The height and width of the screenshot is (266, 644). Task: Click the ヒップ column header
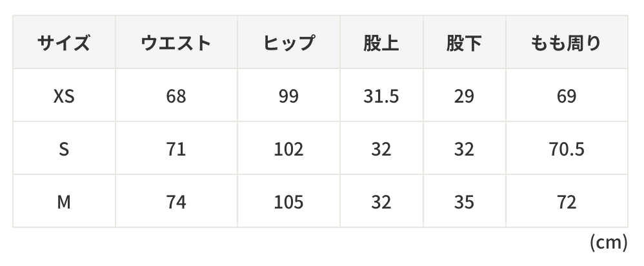coord(288,44)
